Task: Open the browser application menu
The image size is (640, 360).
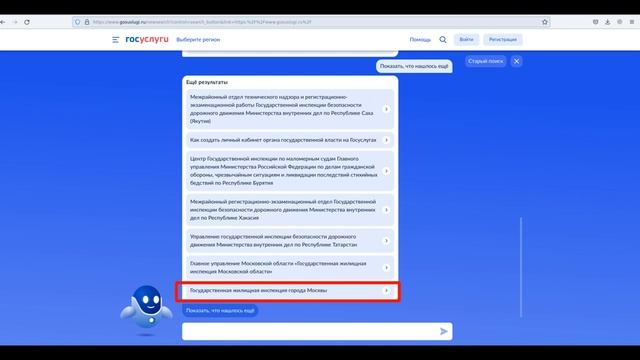Action: 632,22
